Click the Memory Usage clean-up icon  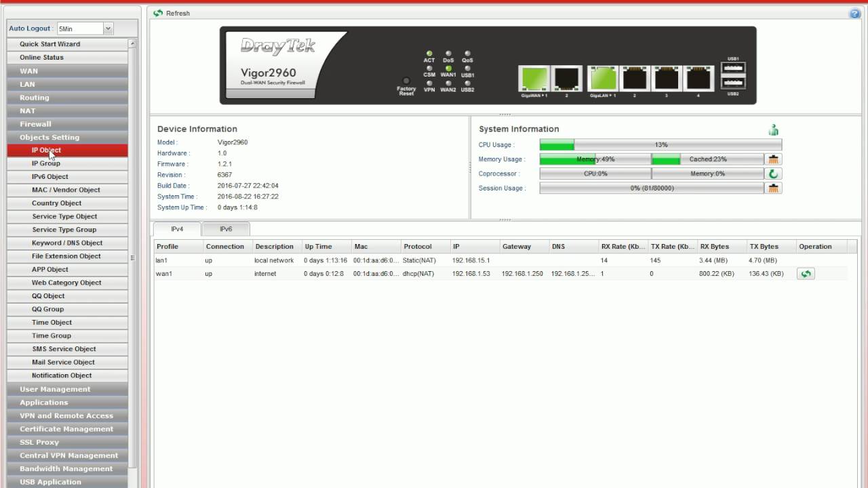click(773, 159)
